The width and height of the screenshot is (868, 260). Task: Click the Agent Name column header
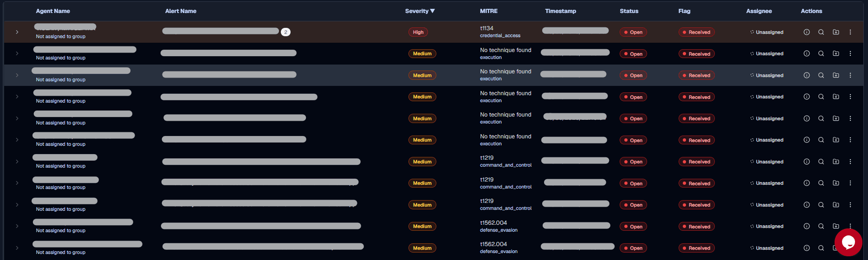53,11
